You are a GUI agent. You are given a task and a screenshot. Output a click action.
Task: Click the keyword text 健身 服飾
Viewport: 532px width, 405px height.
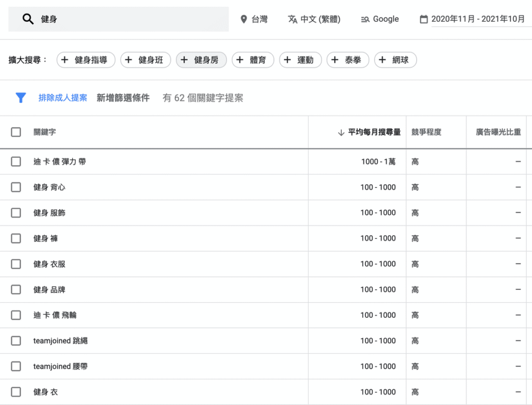pos(49,213)
